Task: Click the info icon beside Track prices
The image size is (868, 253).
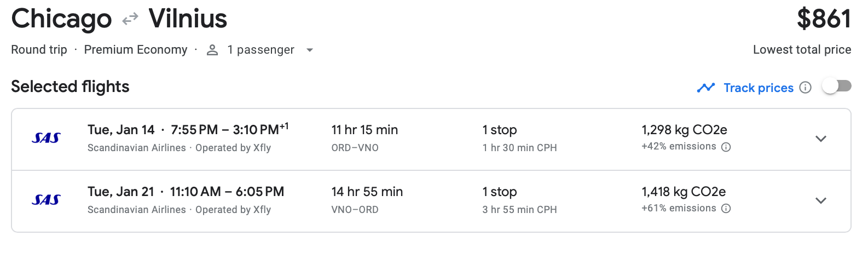Action: coord(805,88)
